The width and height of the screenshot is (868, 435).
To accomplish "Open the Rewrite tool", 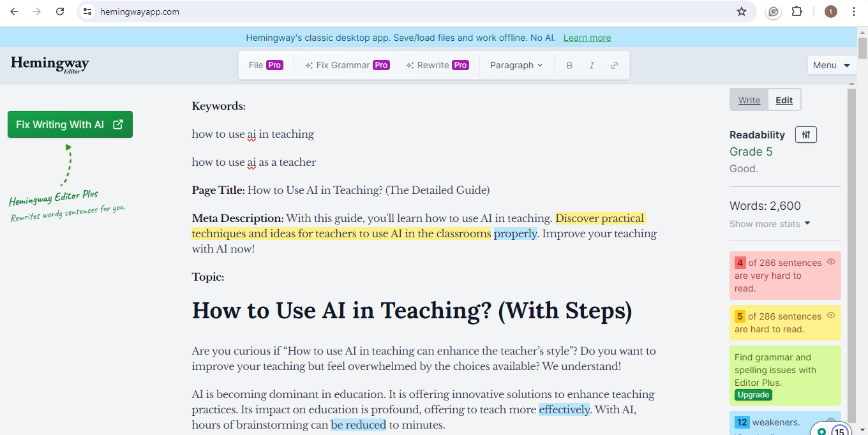I will 437,64.
